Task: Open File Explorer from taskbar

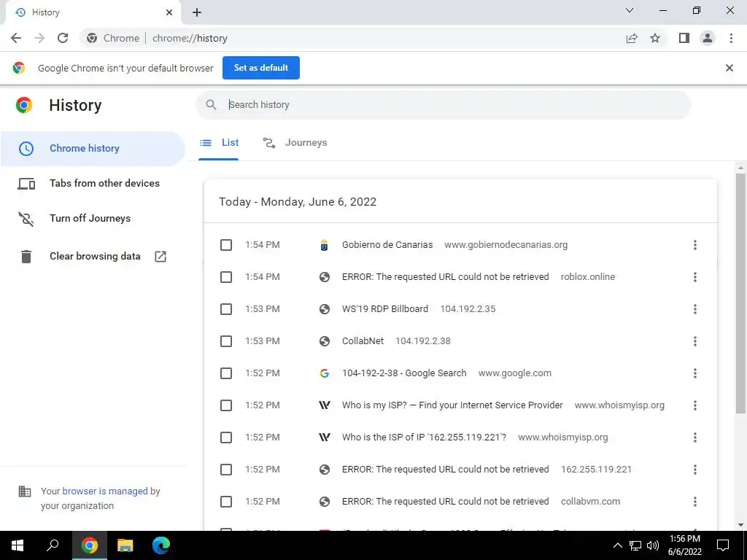Action: pos(125,545)
